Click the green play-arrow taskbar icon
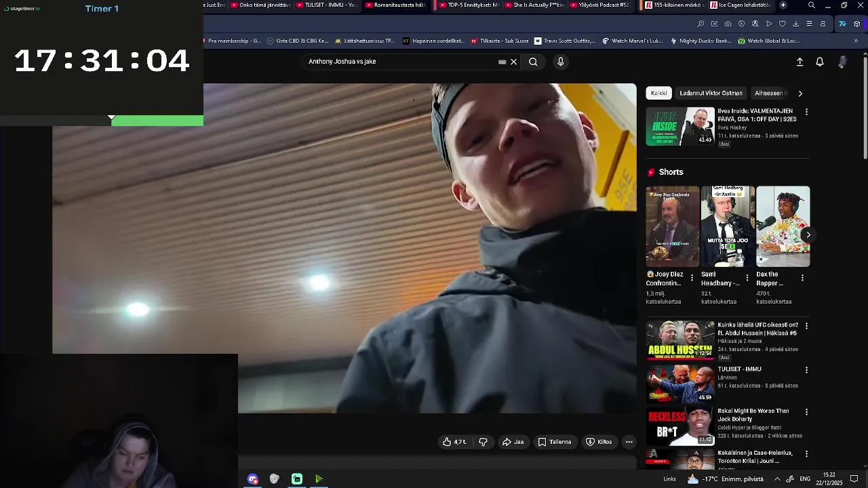The height and width of the screenshot is (488, 868). coord(319,479)
